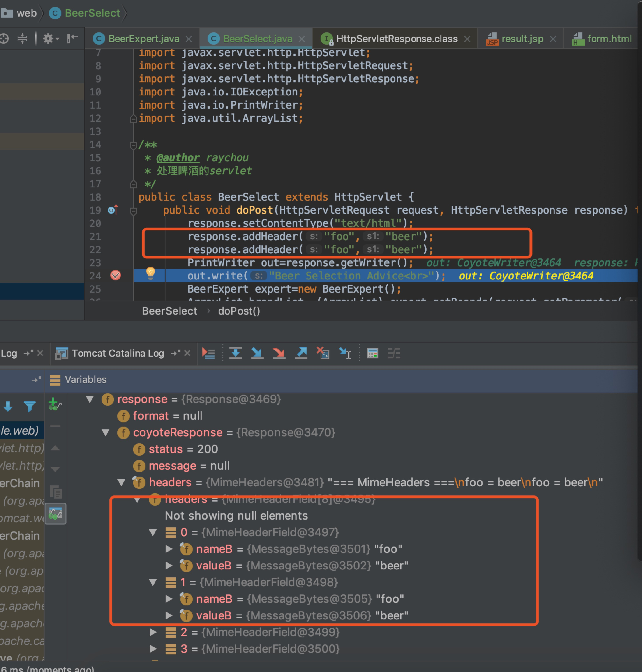Close the BeerSelect.java tab
The width and height of the screenshot is (642, 672).
(x=302, y=39)
